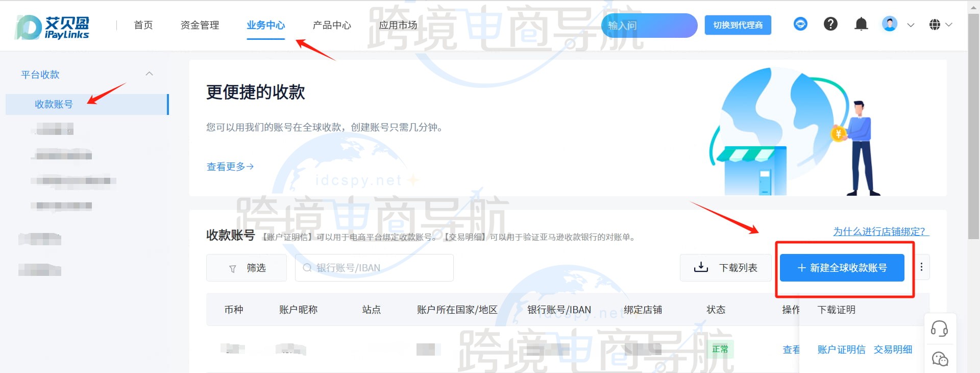This screenshot has height=373, width=980.
Task: Open the help question mark icon
Action: tap(830, 24)
